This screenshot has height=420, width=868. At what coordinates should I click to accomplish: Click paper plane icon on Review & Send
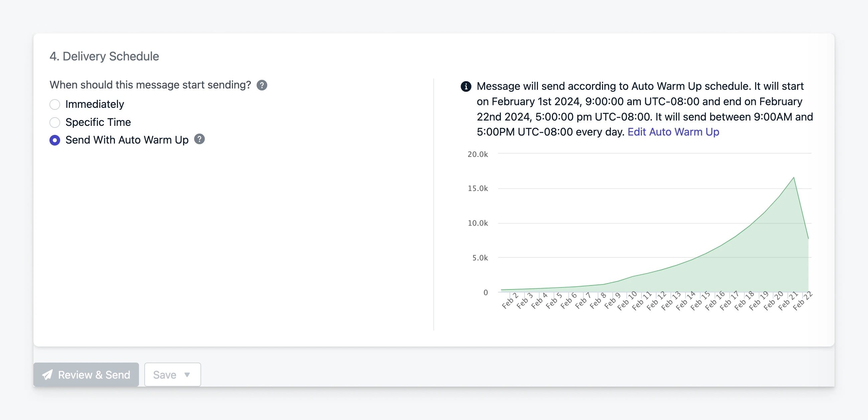47,375
